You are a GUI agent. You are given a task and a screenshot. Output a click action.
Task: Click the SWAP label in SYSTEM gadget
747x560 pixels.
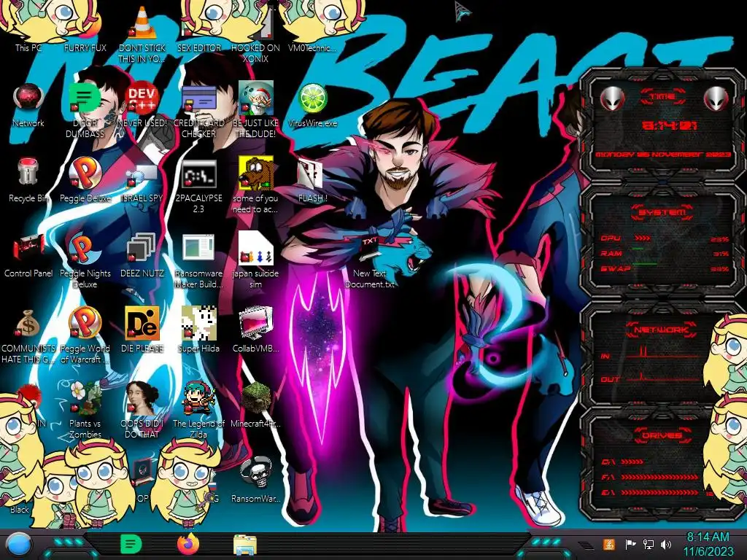tap(616, 269)
